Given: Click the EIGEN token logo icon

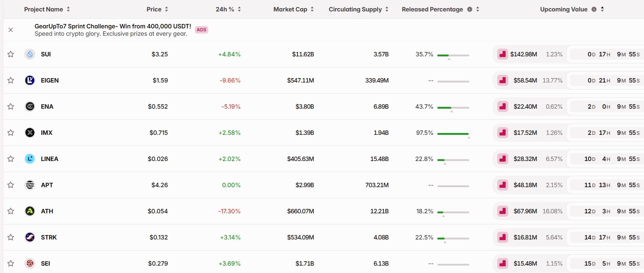Looking at the screenshot, I should click(30, 80).
